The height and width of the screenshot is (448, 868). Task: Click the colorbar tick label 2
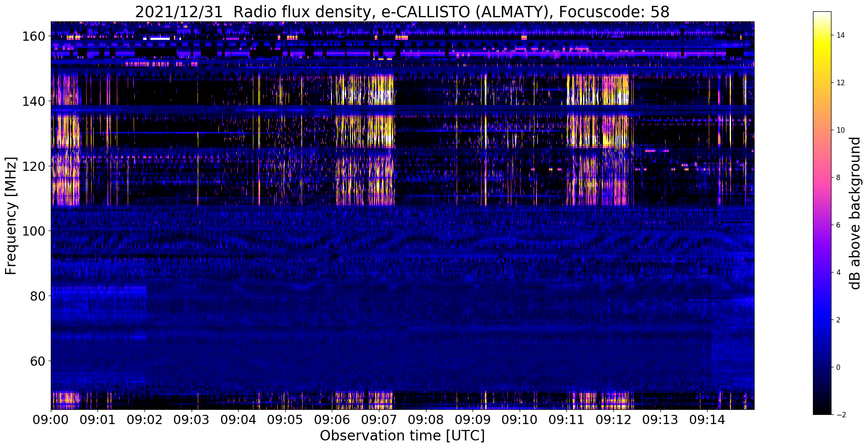[x=839, y=320]
